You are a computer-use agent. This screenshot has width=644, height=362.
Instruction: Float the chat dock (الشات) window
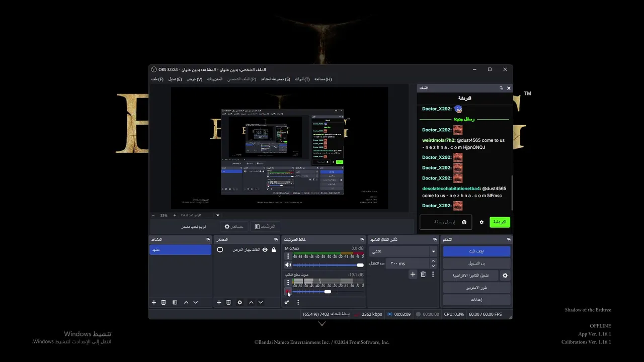501,88
